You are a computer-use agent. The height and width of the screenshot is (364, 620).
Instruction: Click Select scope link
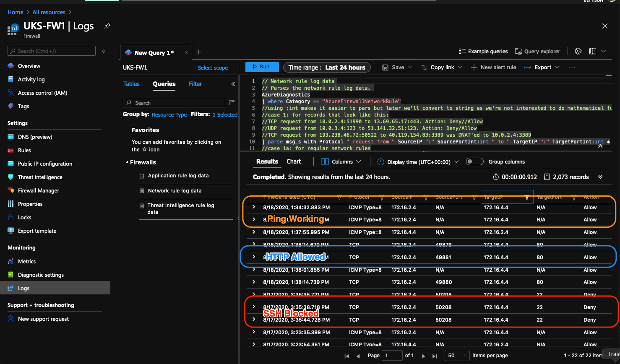[x=213, y=68]
